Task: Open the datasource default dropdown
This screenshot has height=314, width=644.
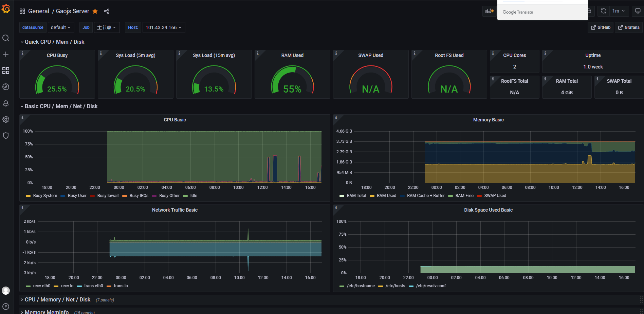Action: tap(60, 27)
